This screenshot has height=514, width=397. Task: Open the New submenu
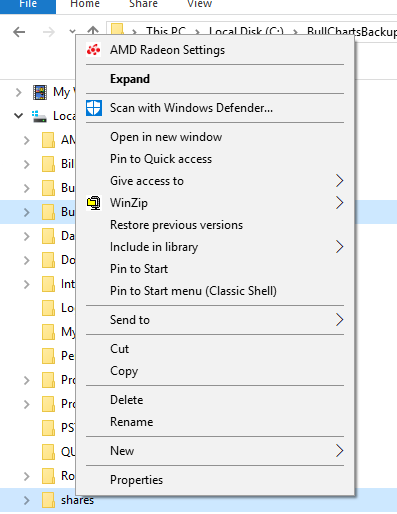(x=215, y=451)
